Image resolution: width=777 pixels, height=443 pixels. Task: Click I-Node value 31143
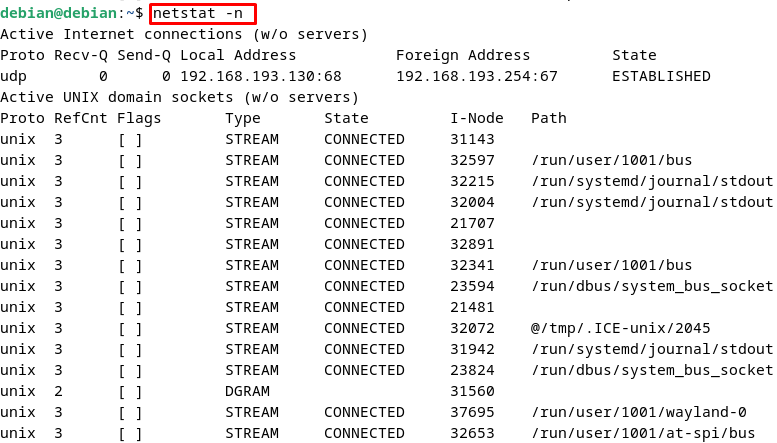pyautogui.click(x=472, y=139)
